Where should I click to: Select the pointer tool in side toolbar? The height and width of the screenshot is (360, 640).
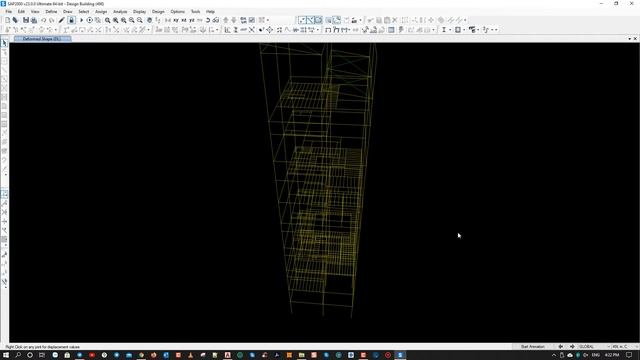[x=4, y=43]
